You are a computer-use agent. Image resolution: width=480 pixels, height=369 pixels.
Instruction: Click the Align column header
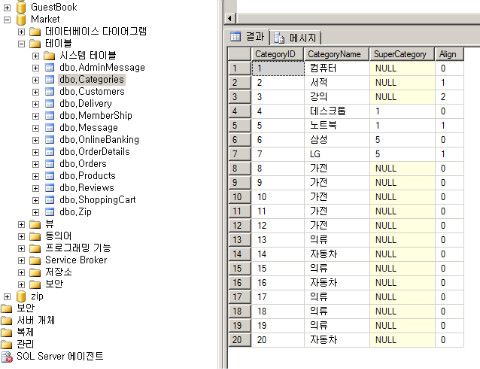pos(449,54)
